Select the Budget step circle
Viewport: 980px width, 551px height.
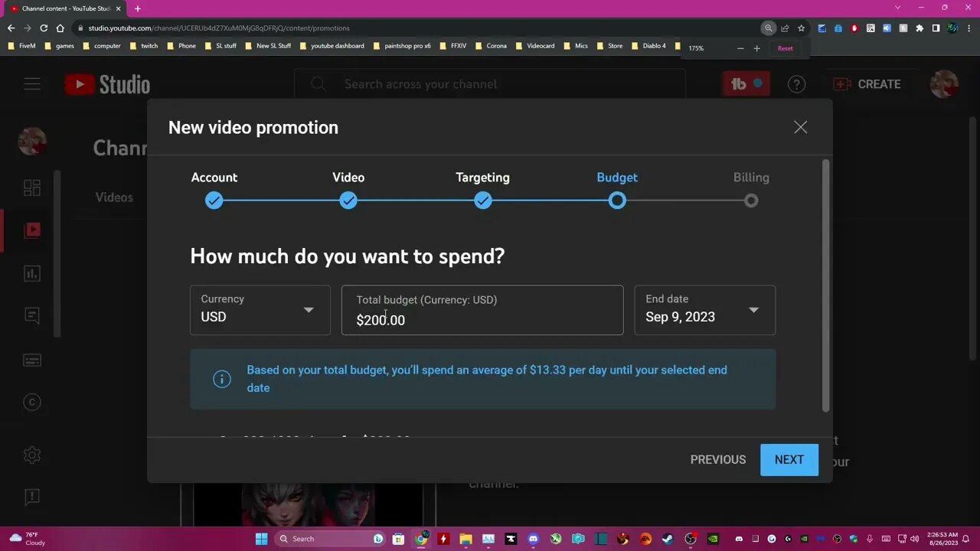tap(617, 201)
